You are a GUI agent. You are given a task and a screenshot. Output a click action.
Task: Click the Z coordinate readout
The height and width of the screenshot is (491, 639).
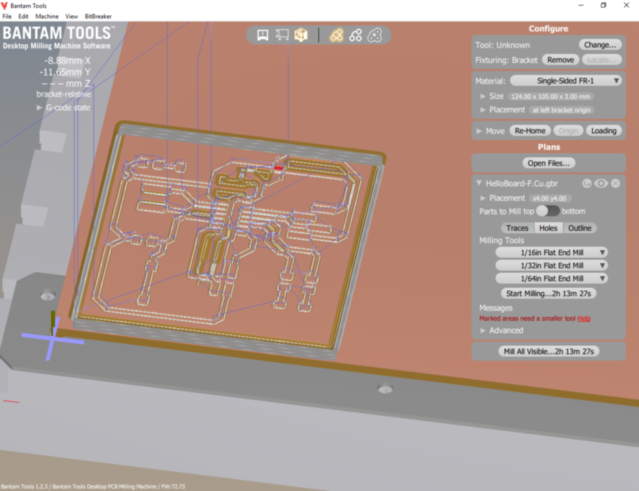coord(66,84)
